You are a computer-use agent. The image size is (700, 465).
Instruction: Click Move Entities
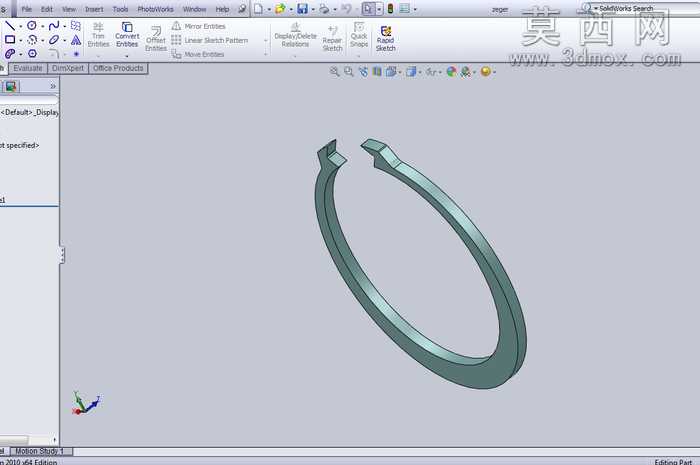coord(198,54)
